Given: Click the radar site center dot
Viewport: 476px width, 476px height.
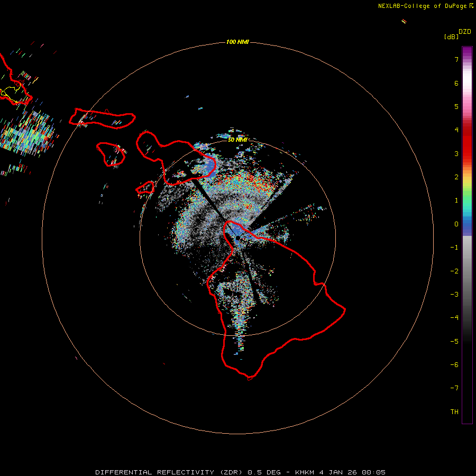Looking at the screenshot, I should pos(237,238).
